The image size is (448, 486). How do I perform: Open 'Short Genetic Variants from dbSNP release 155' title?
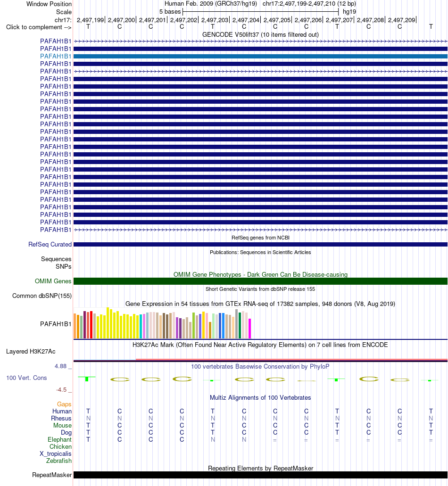coord(260,289)
